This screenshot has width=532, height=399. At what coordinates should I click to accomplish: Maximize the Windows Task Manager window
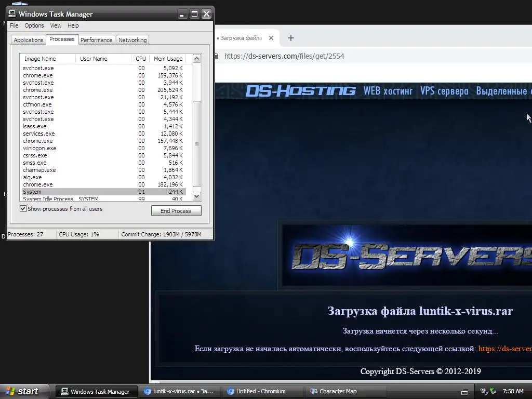coord(194,14)
